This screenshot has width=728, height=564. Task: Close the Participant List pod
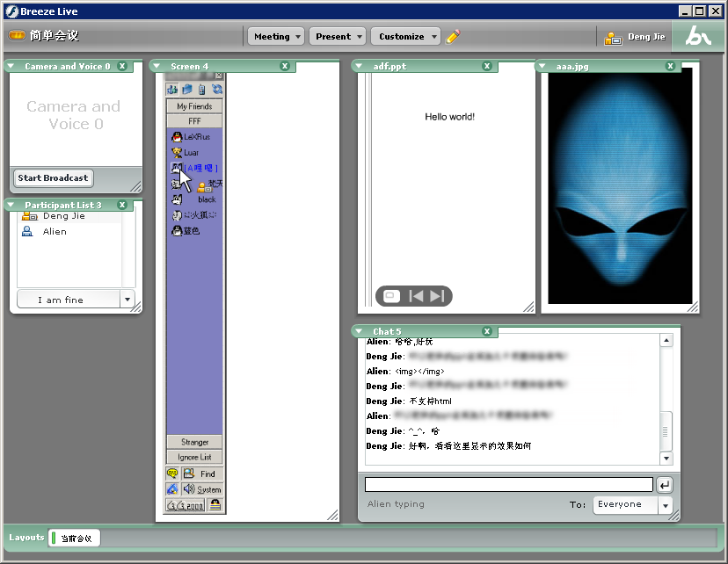coord(122,205)
